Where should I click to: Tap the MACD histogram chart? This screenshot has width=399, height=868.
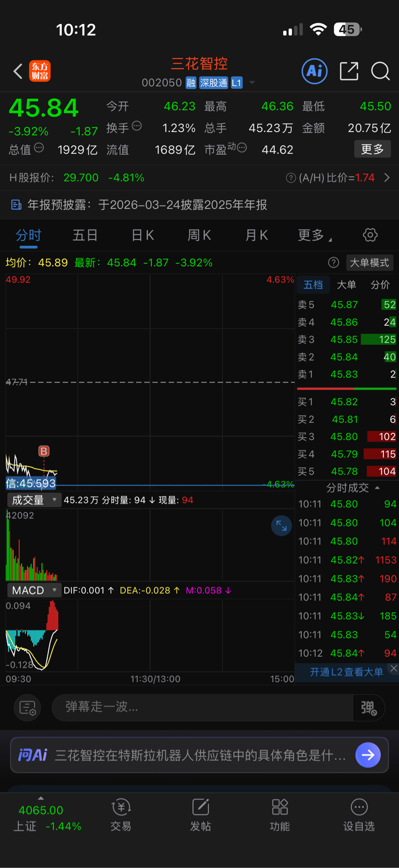31,634
